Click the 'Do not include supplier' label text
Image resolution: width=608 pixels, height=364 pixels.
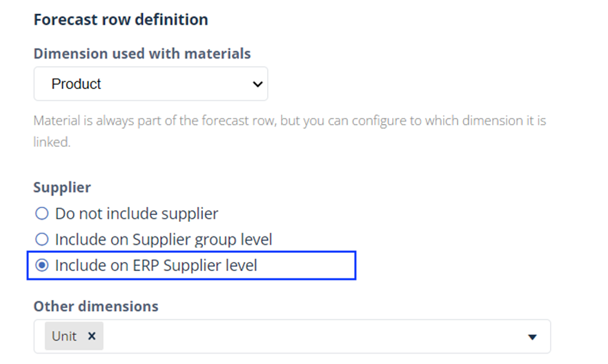coord(137,214)
